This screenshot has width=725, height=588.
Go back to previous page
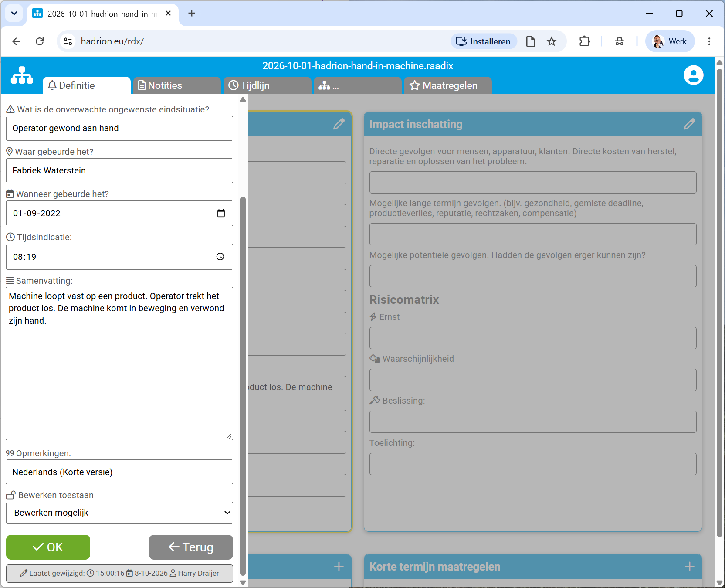(16, 41)
